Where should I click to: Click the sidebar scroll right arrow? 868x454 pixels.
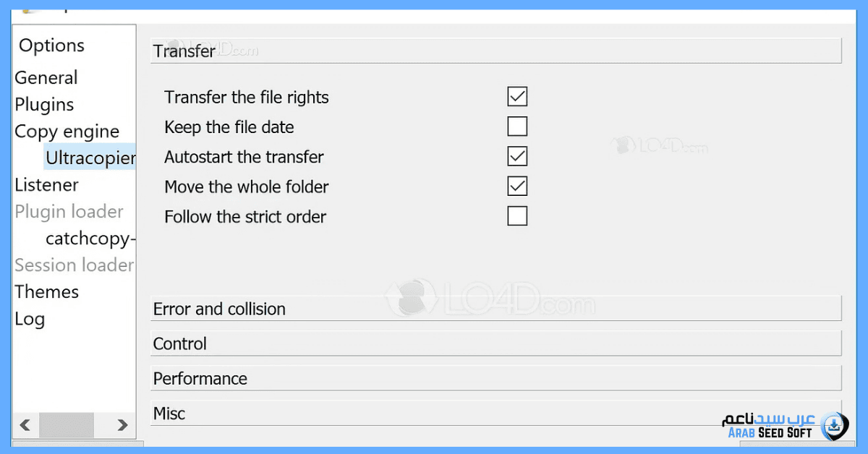pyautogui.click(x=122, y=425)
